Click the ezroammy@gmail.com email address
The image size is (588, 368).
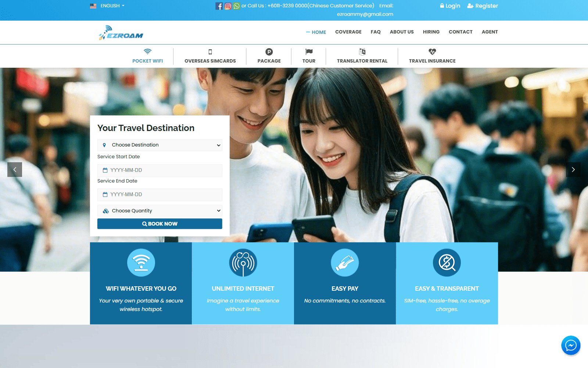coord(365,14)
